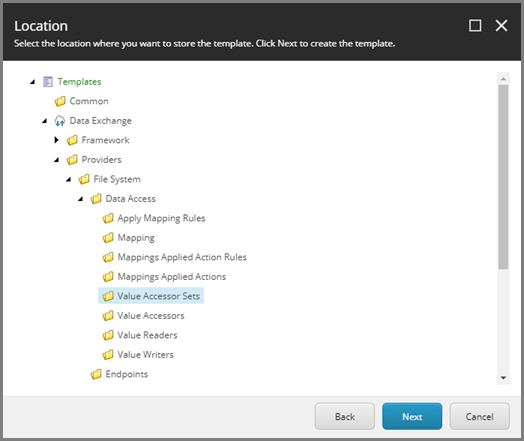Select the Mapping label

pyautogui.click(x=136, y=238)
